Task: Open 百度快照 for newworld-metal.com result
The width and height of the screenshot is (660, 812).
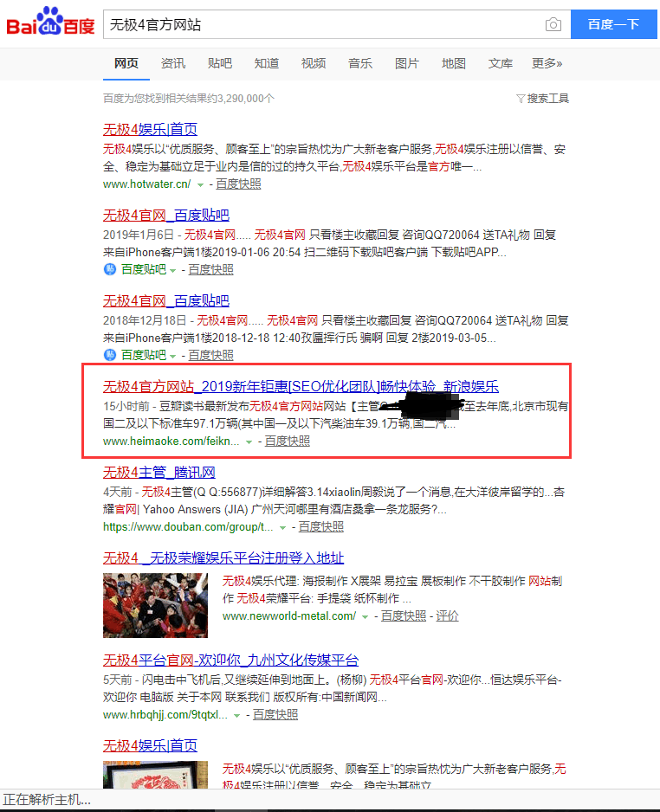Action: 404,615
